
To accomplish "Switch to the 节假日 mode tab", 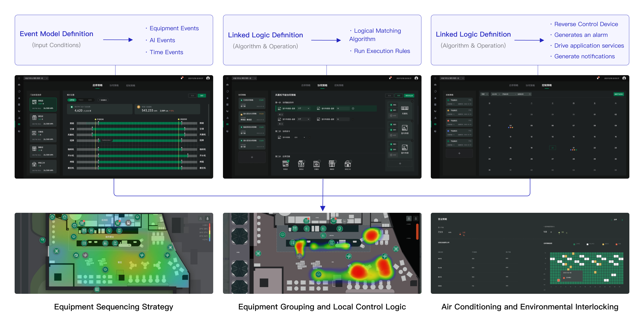I will click(x=81, y=100).
